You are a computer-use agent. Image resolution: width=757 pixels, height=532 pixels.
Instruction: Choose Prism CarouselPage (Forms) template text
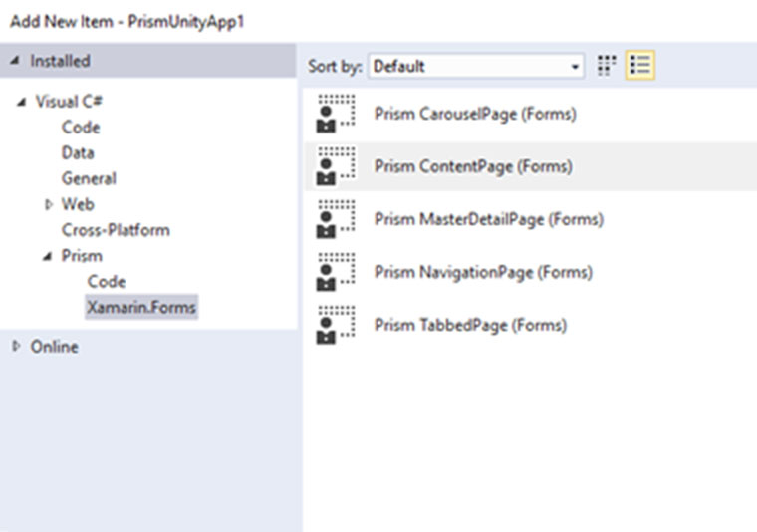(475, 114)
